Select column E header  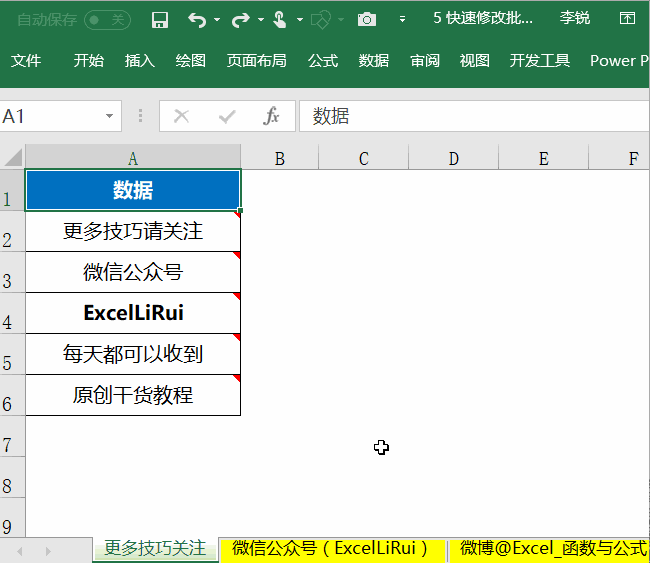[543, 158]
